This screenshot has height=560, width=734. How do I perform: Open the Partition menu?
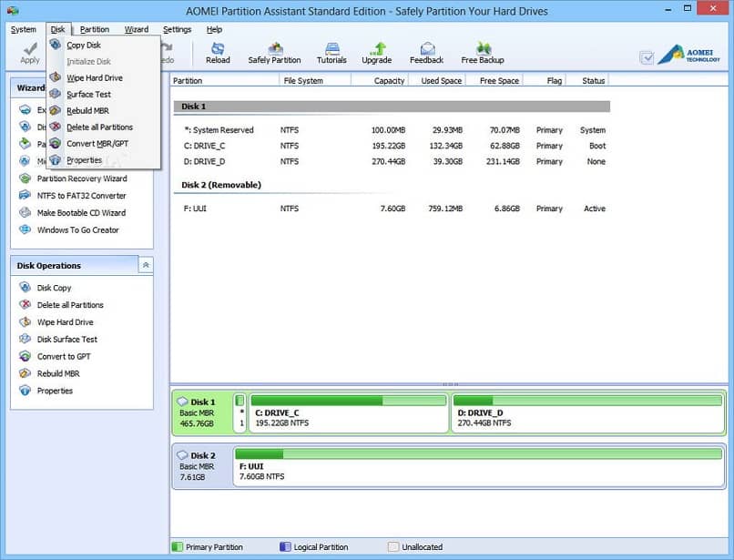[95, 29]
